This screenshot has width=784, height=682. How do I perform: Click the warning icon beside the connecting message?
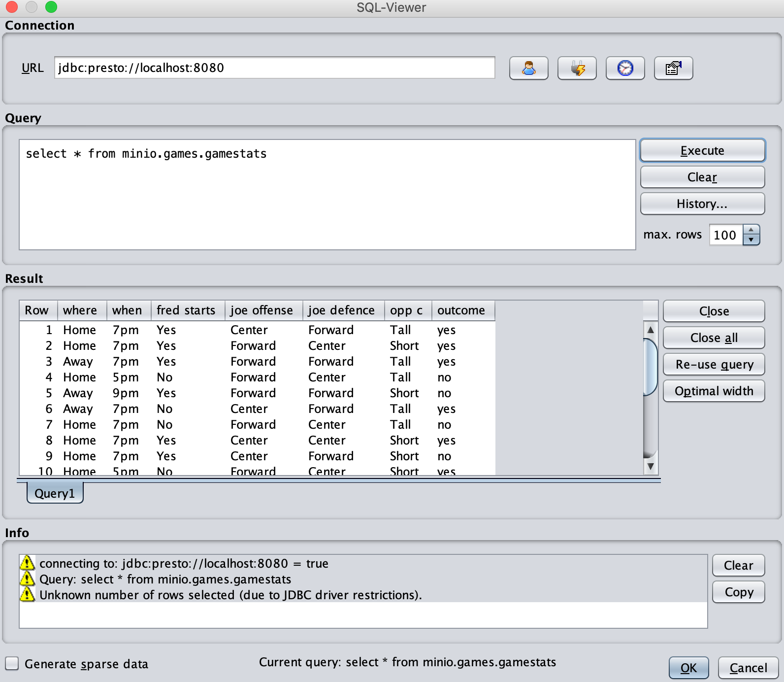(x=27, y=563)
